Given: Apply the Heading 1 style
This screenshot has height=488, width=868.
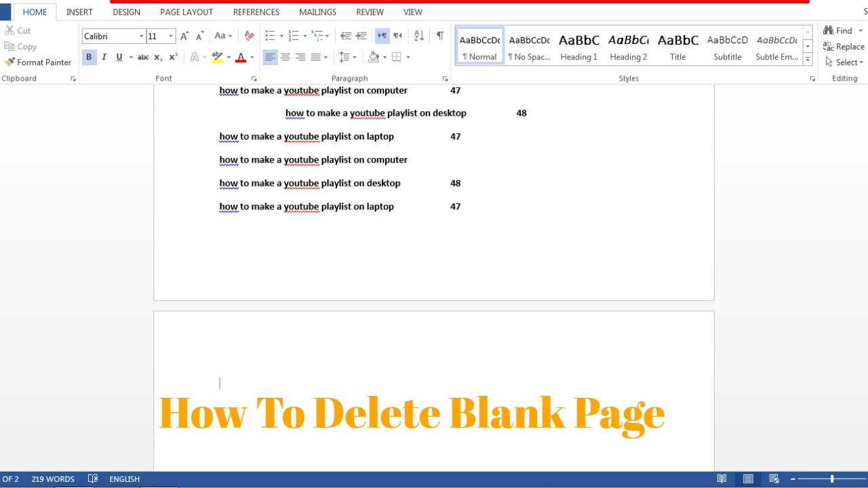Looking at the screenshot, I should [579, 46].
